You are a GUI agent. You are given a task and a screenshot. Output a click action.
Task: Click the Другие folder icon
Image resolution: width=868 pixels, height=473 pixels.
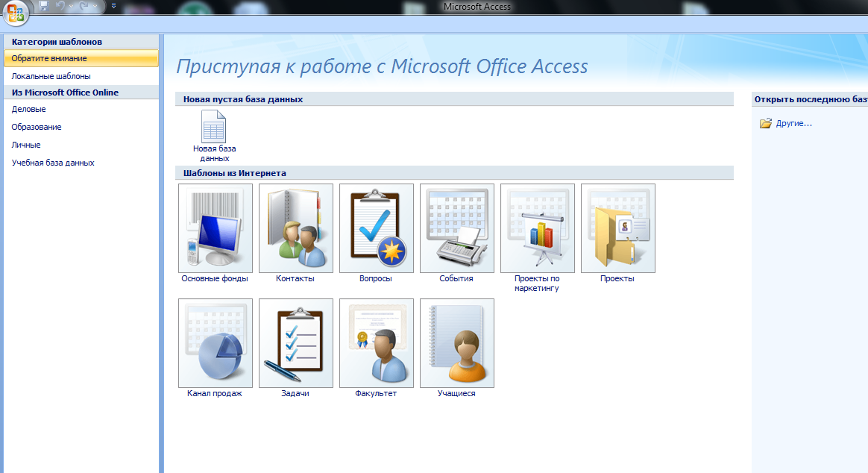coord(766,123)
